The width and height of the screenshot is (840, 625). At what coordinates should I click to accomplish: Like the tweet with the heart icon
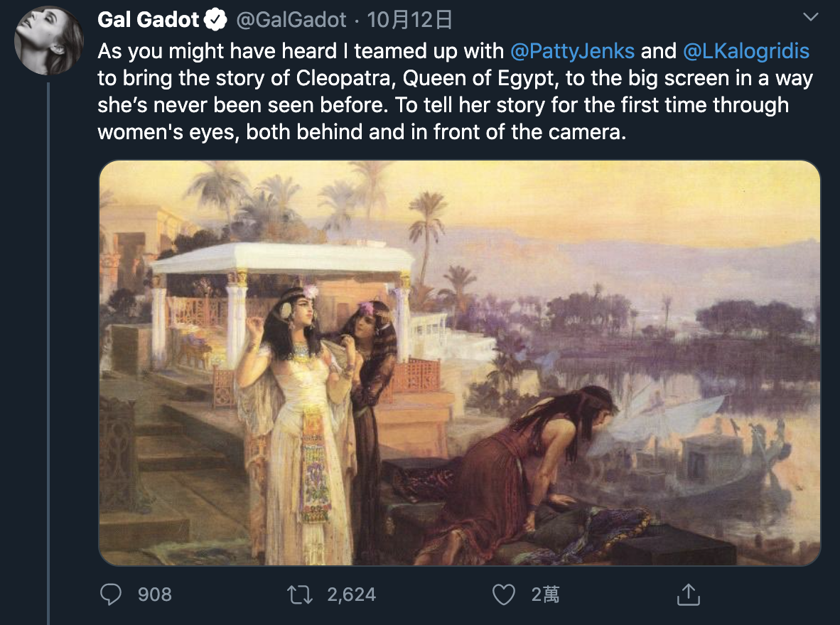(x=503, y=594)
